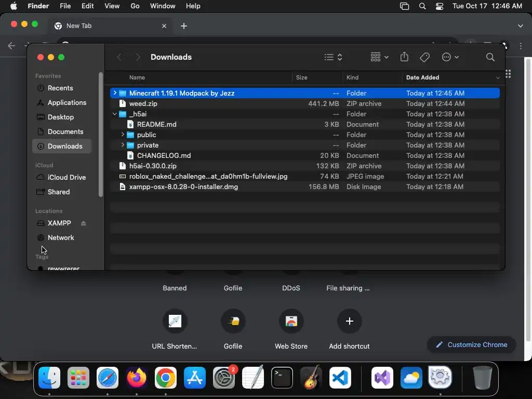
Task: Open a new tab in Chrome
Action: click(x=183, y=26)
